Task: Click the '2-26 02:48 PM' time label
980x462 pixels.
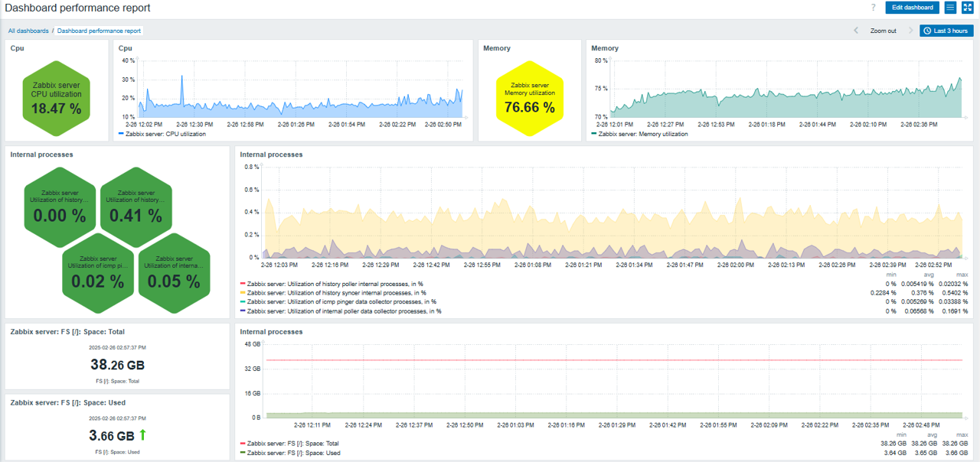Action: [921, 425]
